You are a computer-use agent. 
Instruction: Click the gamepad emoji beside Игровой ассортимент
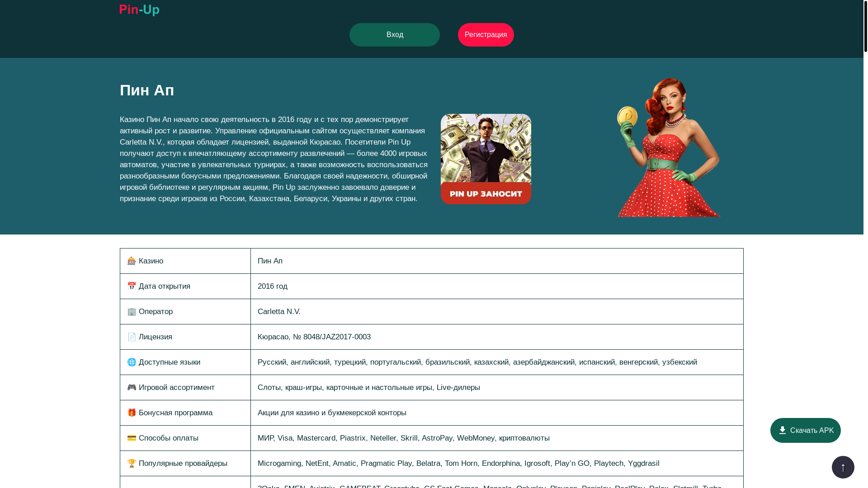pyautogui.click(x=132, y=387)
